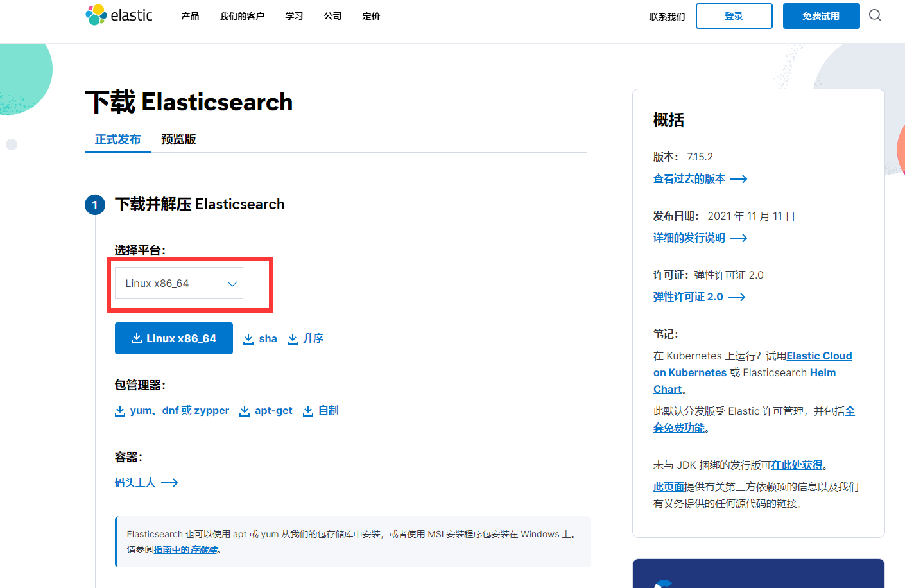Click the download icon beside yum、dnf
This screenshot has width=905, height=588.
120,411
